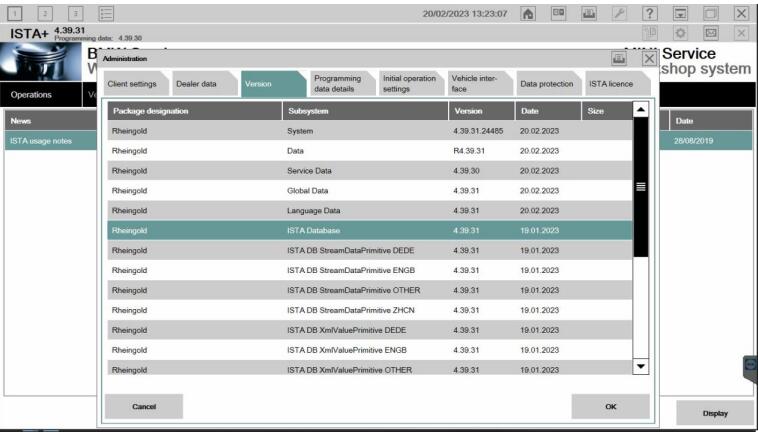Sort by Version column header
This screenshot has height=432, width=758.
pyautogui.click(x=482, y=111)
